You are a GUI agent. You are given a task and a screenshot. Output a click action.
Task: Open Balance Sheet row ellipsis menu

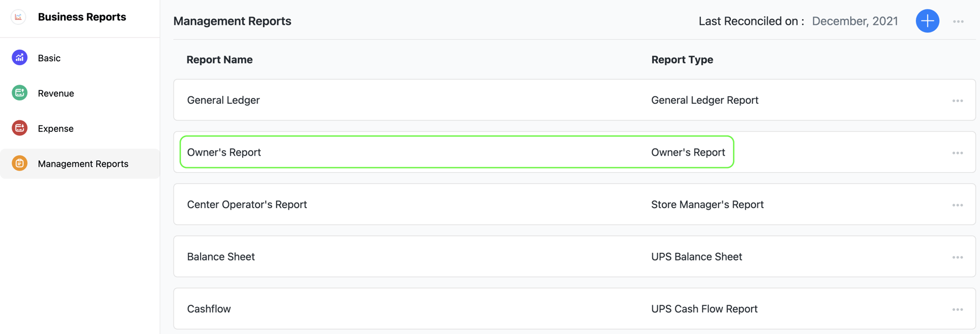[x=957, y=257]
